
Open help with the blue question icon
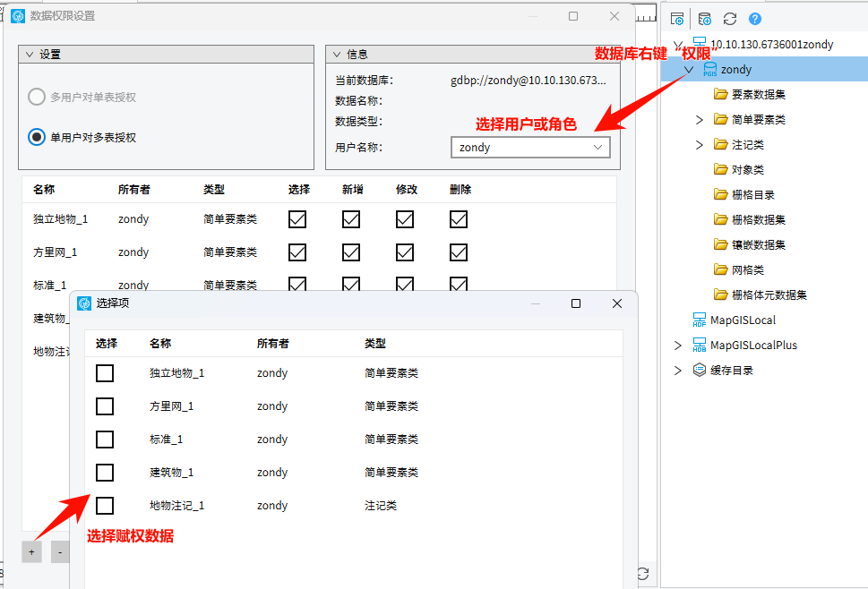(x=755, y=19)
